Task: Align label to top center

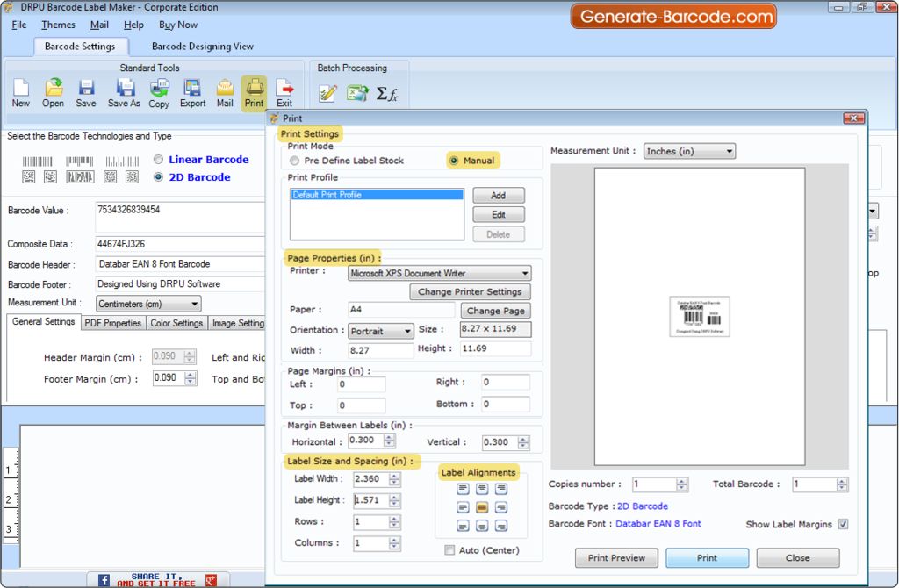Action: point(482,489)
